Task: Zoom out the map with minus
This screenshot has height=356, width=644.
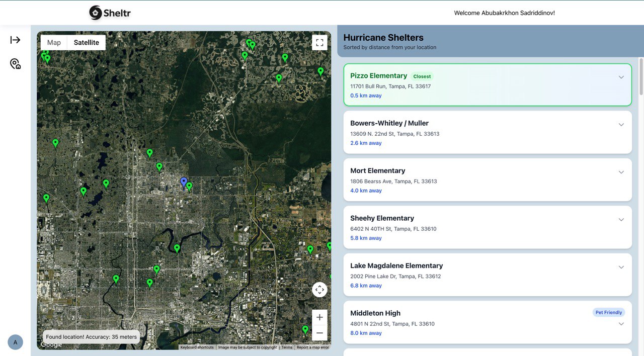Action: pos(319,333)
